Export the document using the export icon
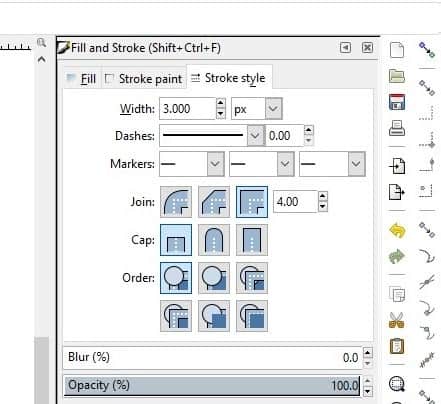441x404 pixels. pos(397,192)
